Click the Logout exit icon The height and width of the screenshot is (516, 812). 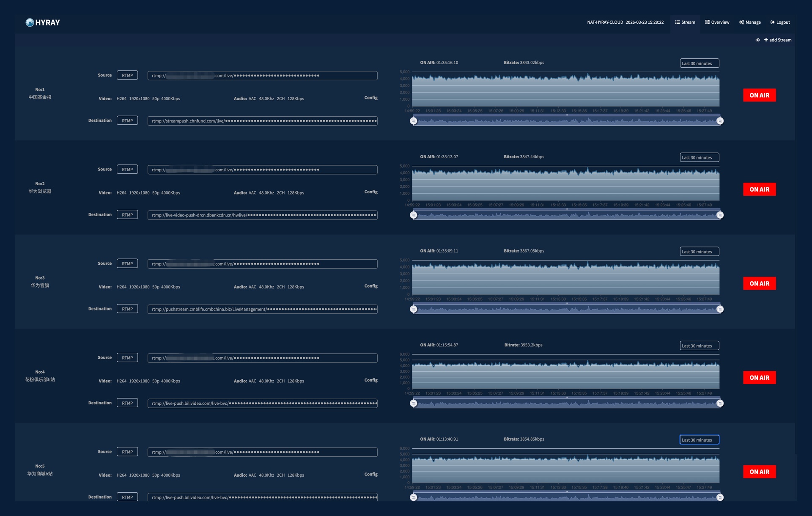(773, 22)
